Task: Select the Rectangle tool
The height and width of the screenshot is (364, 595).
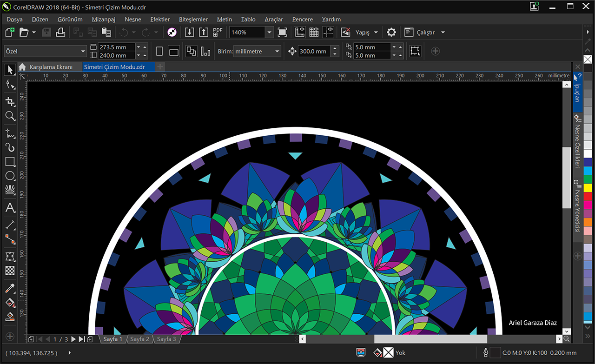Action: point(10,162)
